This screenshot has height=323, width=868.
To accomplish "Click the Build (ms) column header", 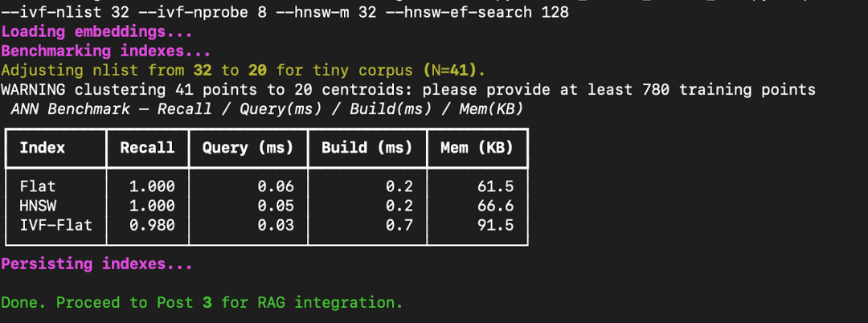I will [366, 148].
